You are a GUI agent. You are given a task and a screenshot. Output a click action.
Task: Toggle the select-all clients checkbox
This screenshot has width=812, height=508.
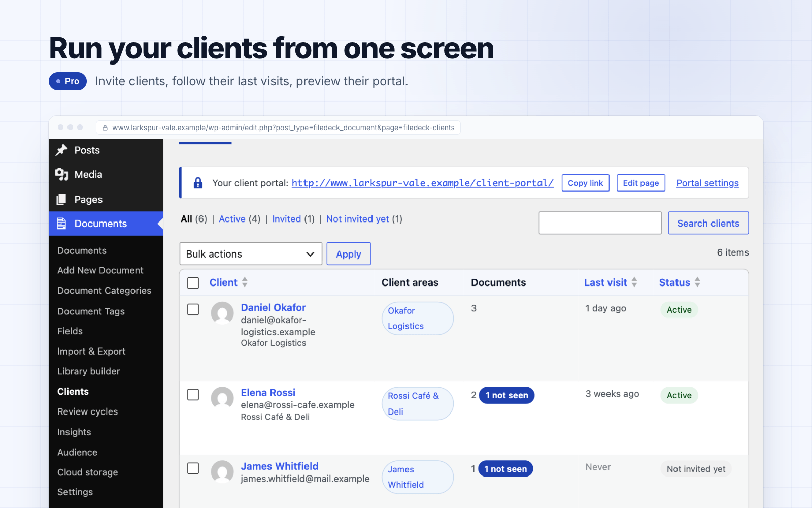pyautogui.click(x=193, y=283)
